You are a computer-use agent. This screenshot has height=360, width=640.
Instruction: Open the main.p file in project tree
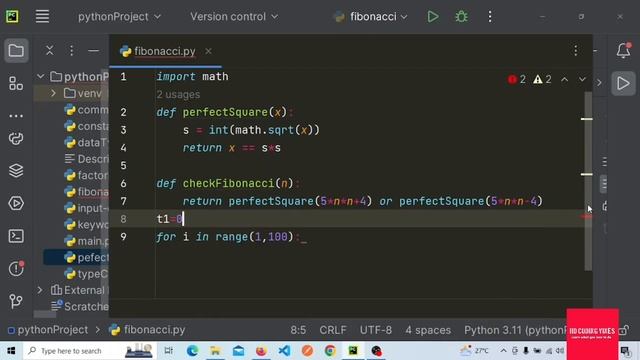tap(86, 241)
